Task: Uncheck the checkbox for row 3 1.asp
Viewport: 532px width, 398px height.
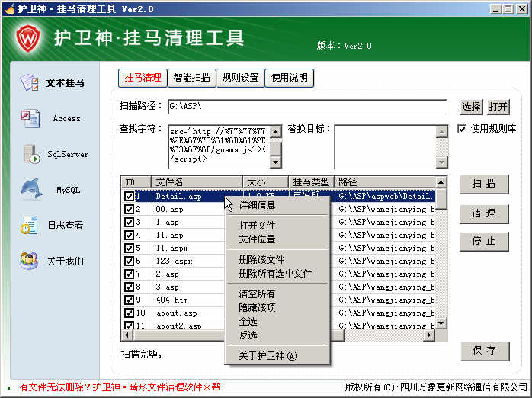Action: coord(129,222)
